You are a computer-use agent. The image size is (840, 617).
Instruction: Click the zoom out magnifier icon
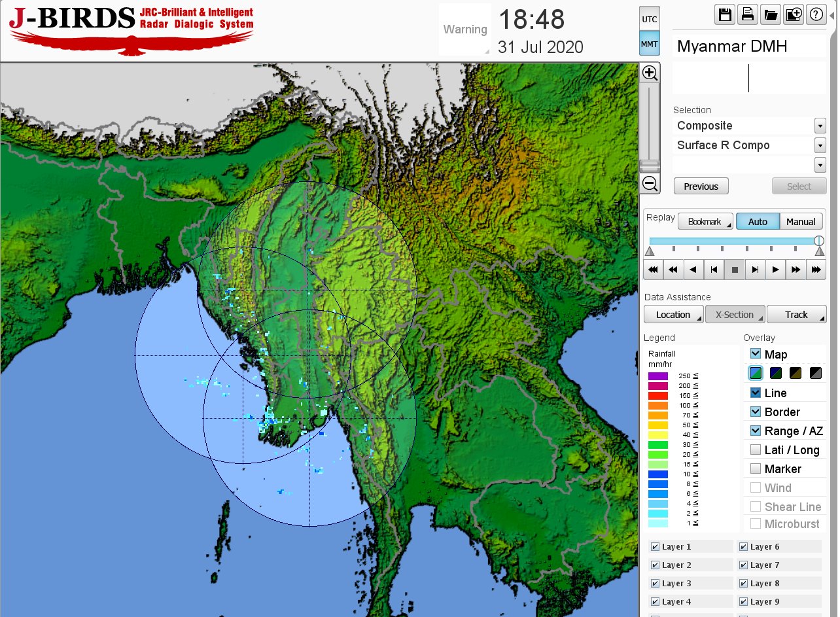tap(650, 184)
